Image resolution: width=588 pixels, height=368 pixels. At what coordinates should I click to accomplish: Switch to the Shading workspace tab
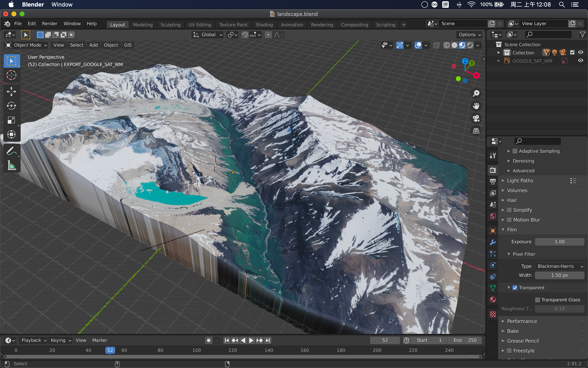coord(264,25)
